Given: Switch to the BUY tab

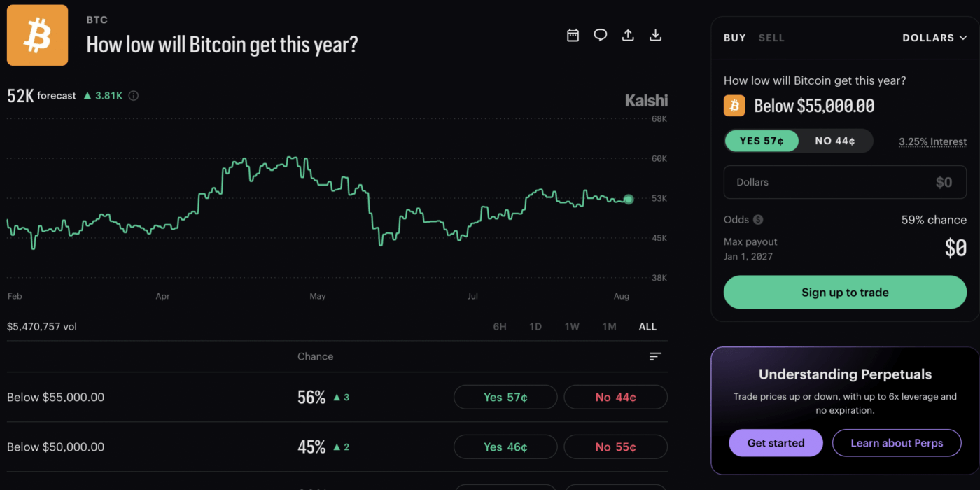Looking at the screenshot, I should tap(734, 38).
